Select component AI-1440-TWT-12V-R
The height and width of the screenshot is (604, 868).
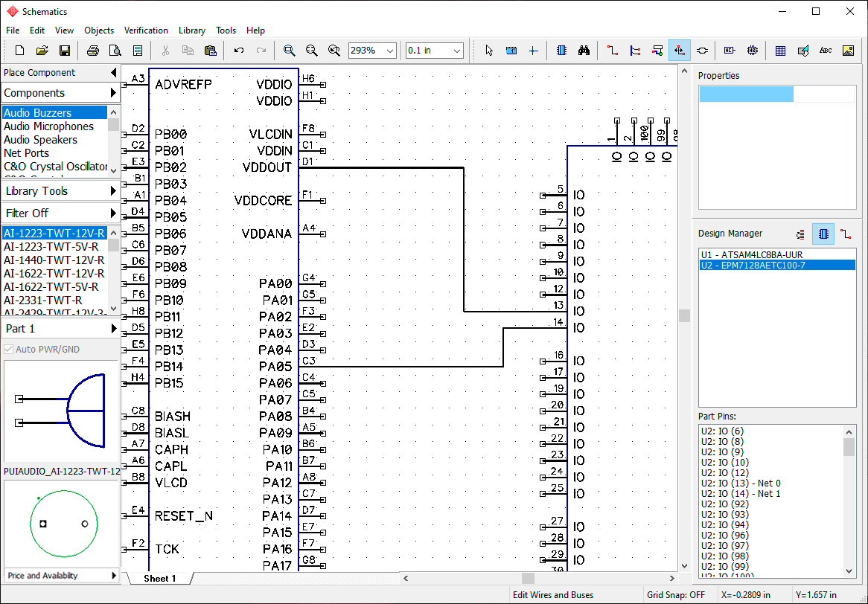coord(54,260)
